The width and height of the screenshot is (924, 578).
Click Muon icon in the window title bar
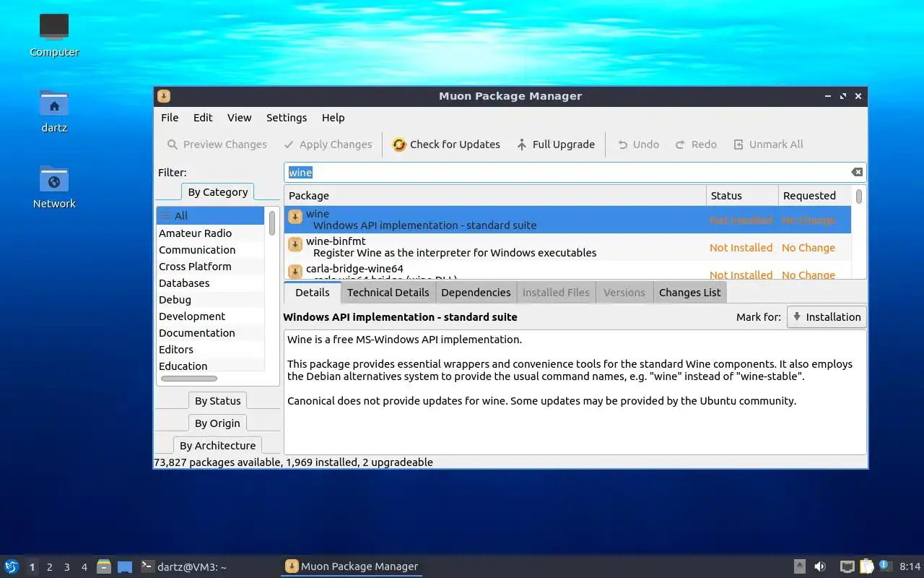pyautogui.click(x=164, y=96)
